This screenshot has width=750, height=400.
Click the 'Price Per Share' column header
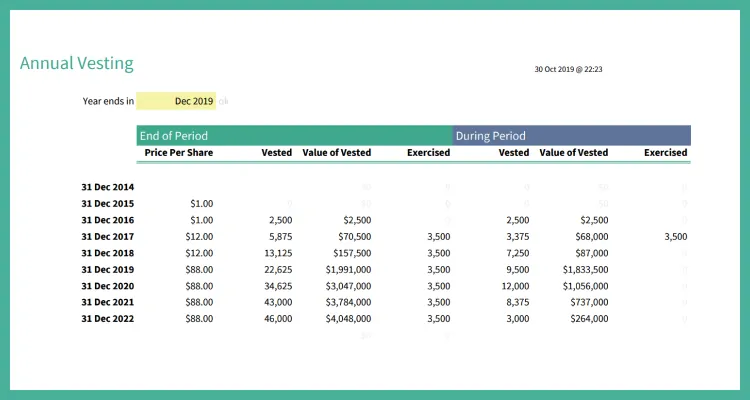pyautogui.click(x=179, y=153)
